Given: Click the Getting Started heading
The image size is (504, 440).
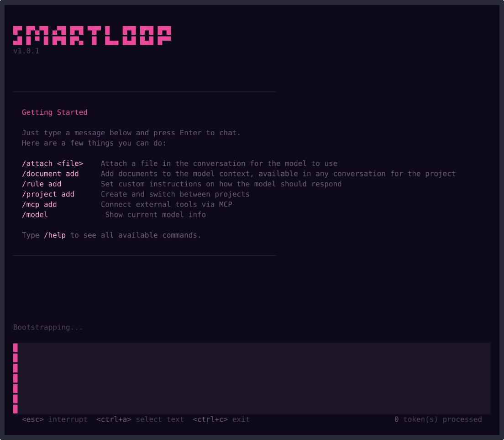Looking at the screenshot, I should pyautogui.click(x=54, y=112).
